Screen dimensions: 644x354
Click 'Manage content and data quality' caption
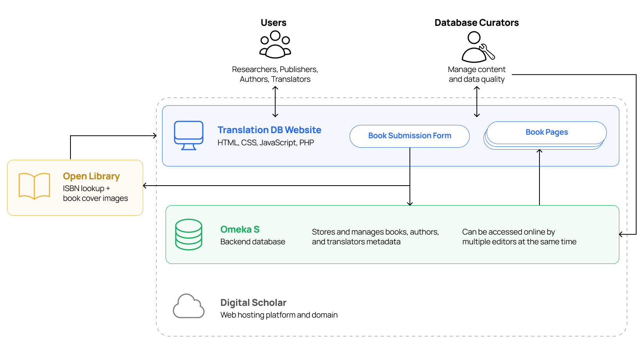(x=477, y=74)
